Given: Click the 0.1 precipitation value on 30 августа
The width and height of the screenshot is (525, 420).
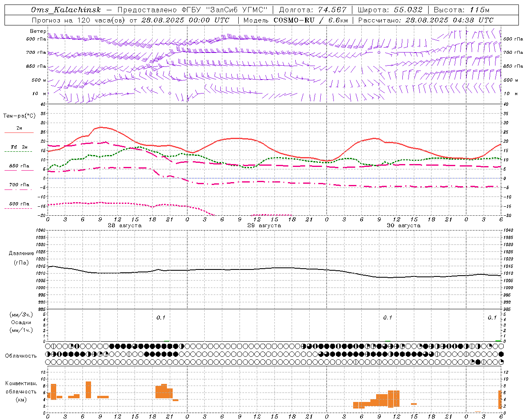Looking at the screenshot, I should (388, 318).
